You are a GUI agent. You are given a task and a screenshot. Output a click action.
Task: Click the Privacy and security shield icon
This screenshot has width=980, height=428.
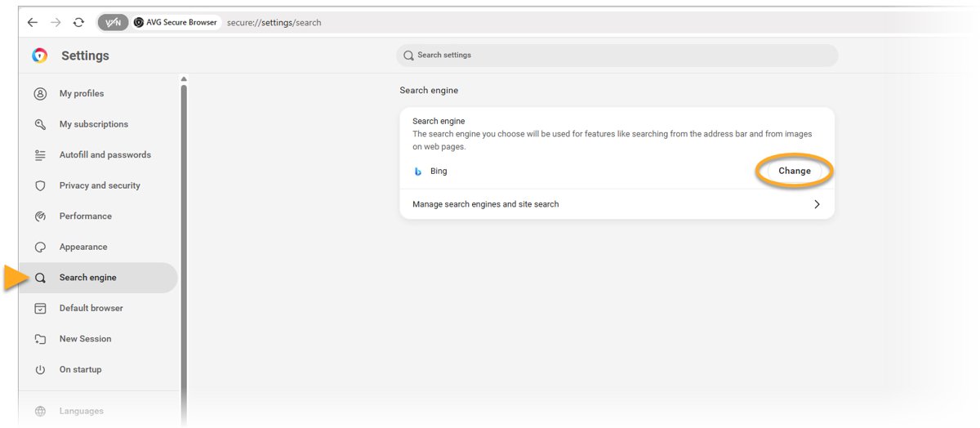point(40,185)
